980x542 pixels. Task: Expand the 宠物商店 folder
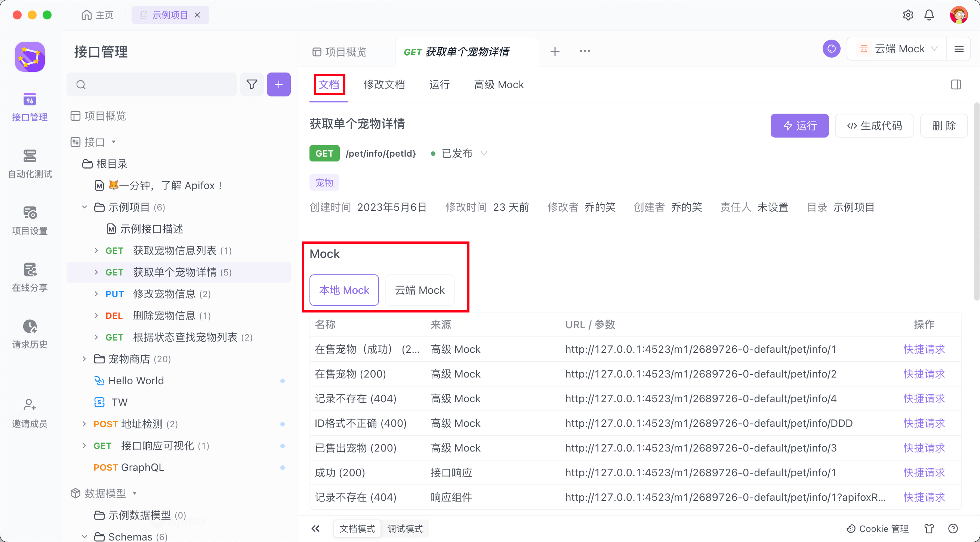click(84, 359)
